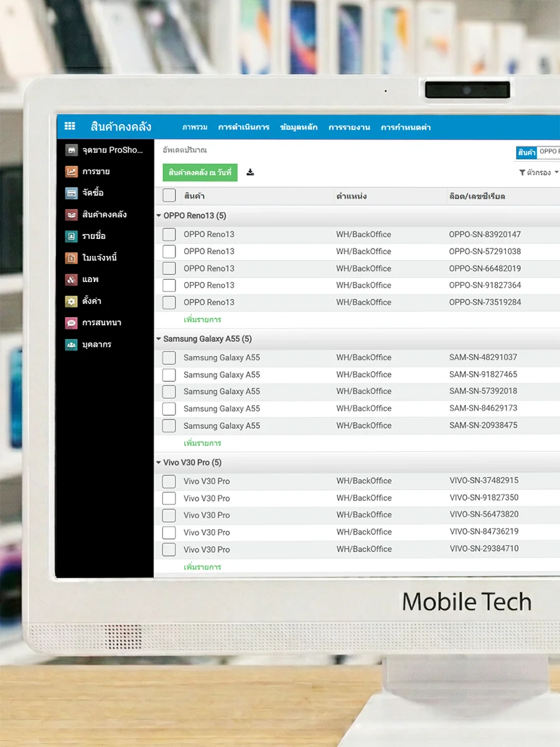
Task: Open the ตัวกรอง filter dropdown
Action: click(x=538, y=172)
